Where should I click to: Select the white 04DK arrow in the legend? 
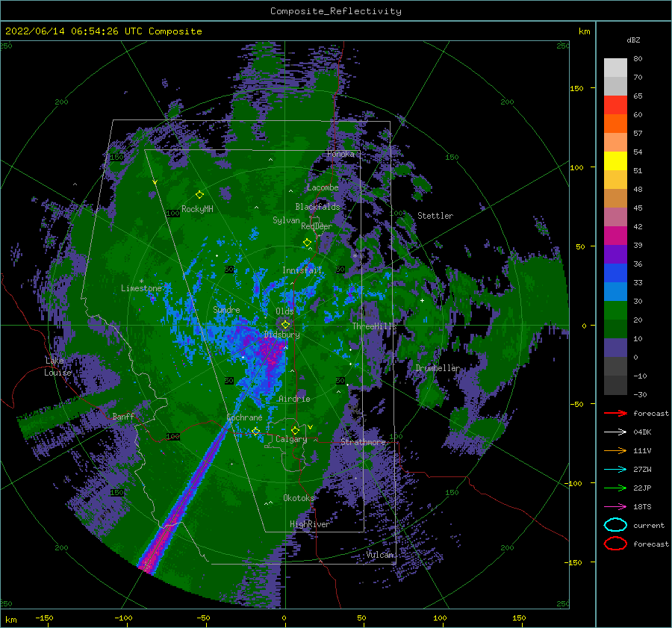click(x=615, y=432)
